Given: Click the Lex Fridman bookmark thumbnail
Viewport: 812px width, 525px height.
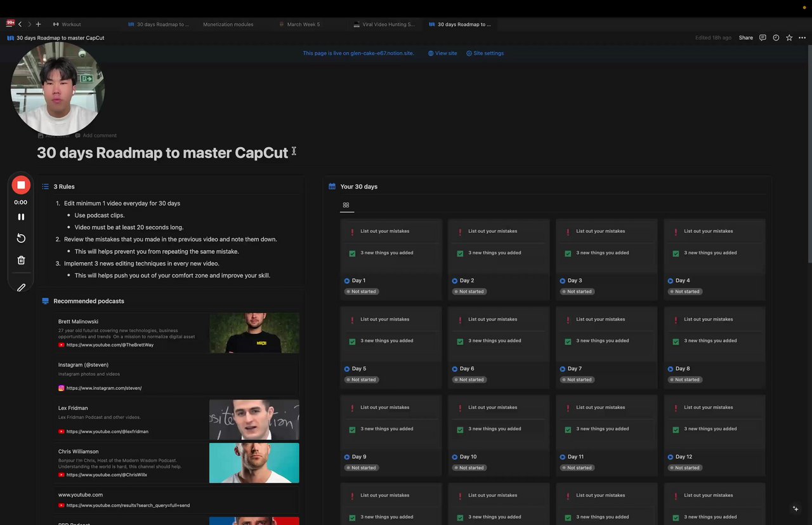Looking at the screenshot, I should click(x=254, y=420).
